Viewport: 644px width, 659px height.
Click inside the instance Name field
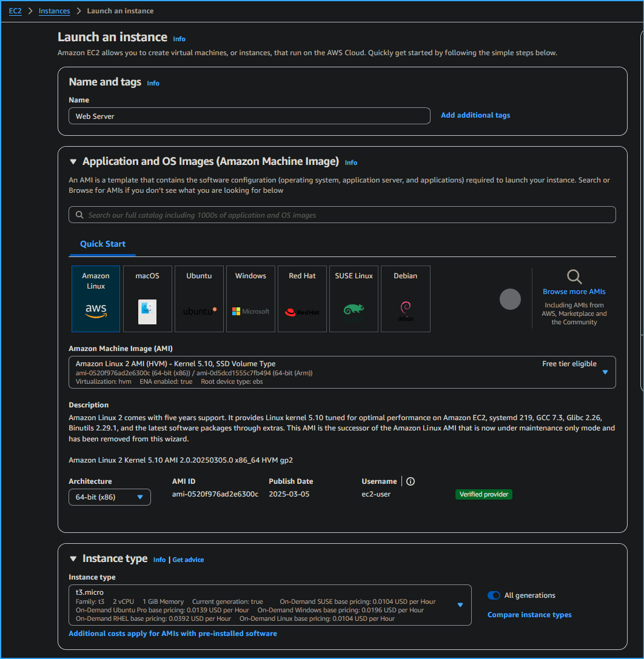(x=249, y=115)
